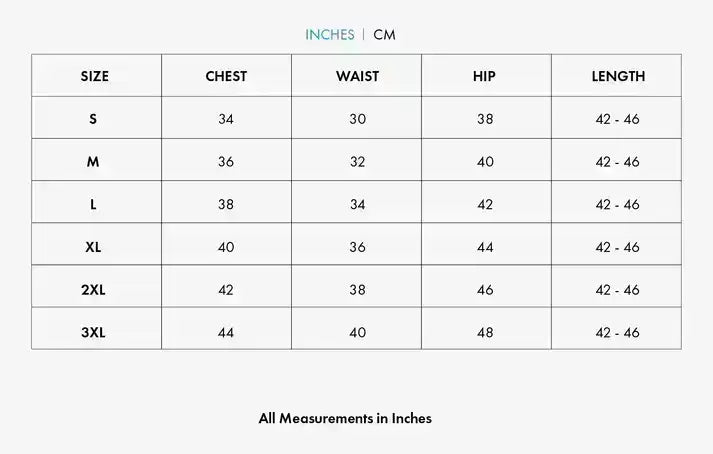Click waist measurement 32 for size M
Image resolution: width=713 pixels, height=454 pixels.
[357, 162]
